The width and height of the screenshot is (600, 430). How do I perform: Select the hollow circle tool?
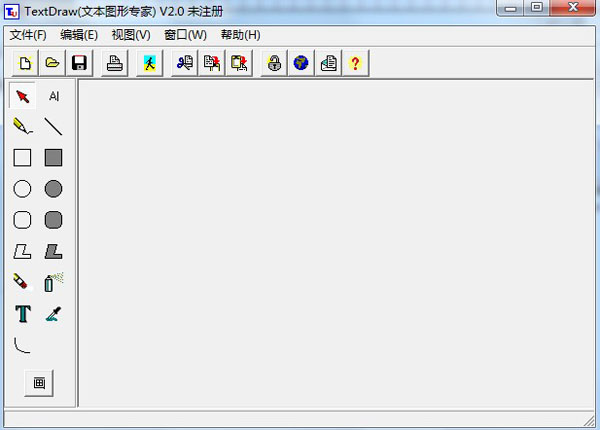click(22, 189)
